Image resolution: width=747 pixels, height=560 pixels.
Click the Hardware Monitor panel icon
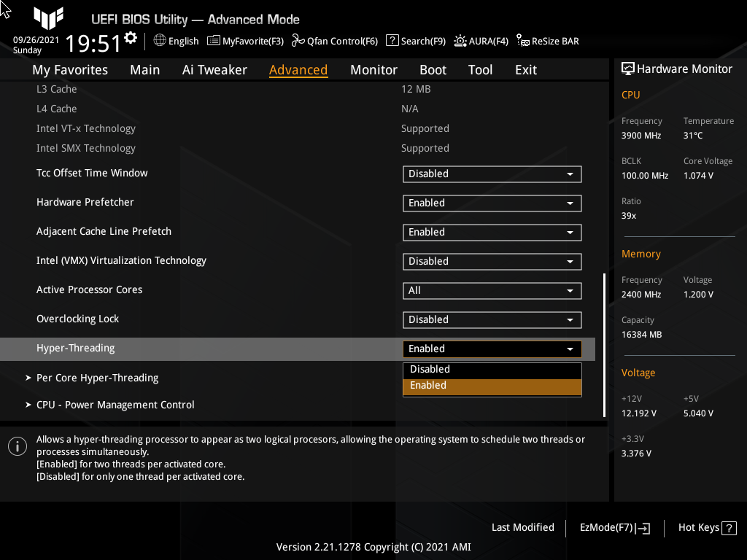(x=628, y=69)
